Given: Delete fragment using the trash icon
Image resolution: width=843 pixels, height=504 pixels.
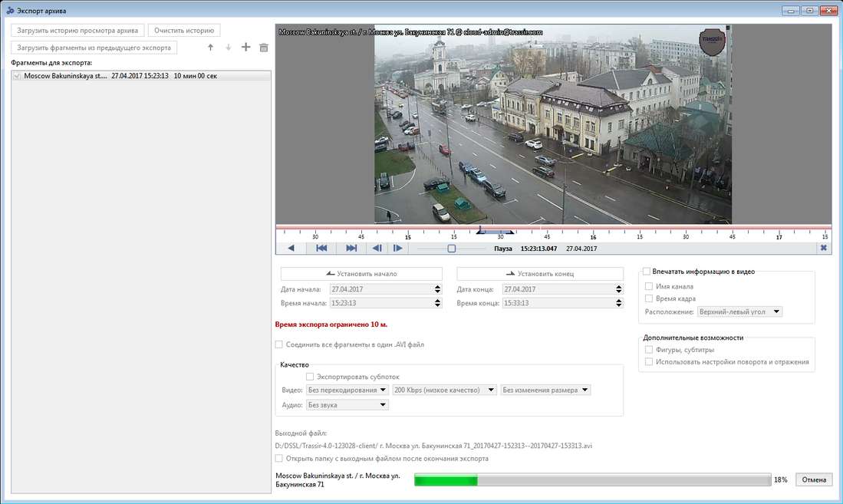Looking at the screenshot, I should (x=264, y=48).
